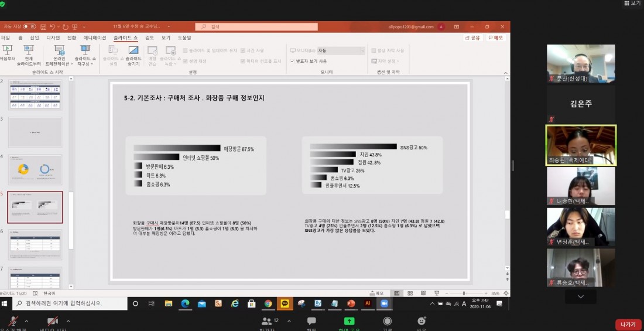Image resolution: width=644 pixels, height=331 pixels.
Task: Toggle AutoSave (자동 저장) switch
Action: [29, 27]
